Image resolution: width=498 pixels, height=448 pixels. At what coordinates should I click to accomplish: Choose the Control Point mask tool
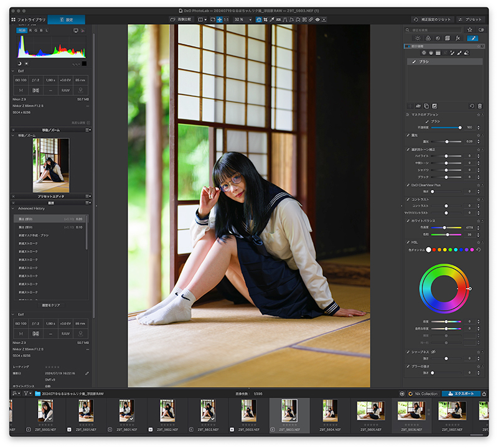tap(424, 53)
